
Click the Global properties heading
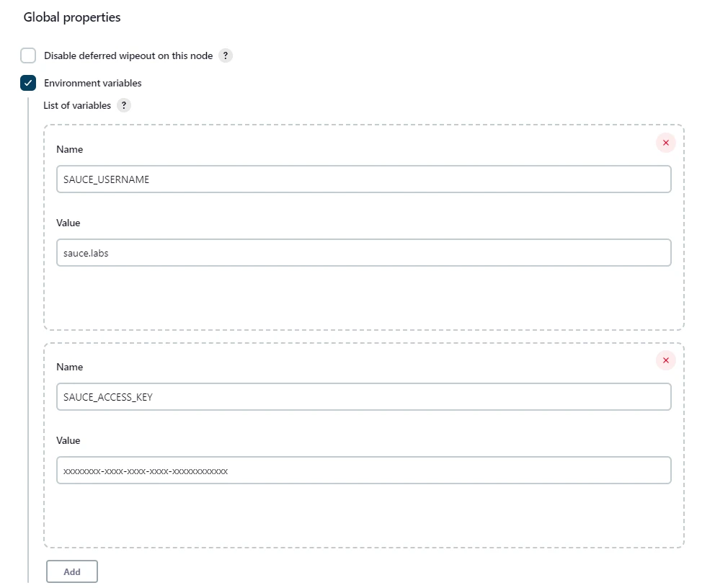71,17
